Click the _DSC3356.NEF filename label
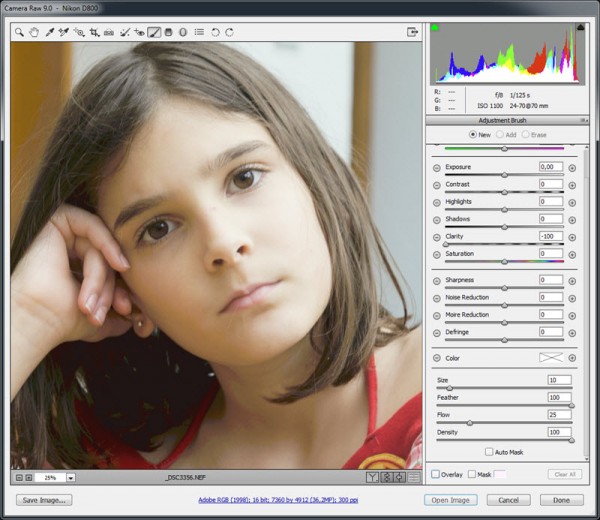 click(186, 478)
